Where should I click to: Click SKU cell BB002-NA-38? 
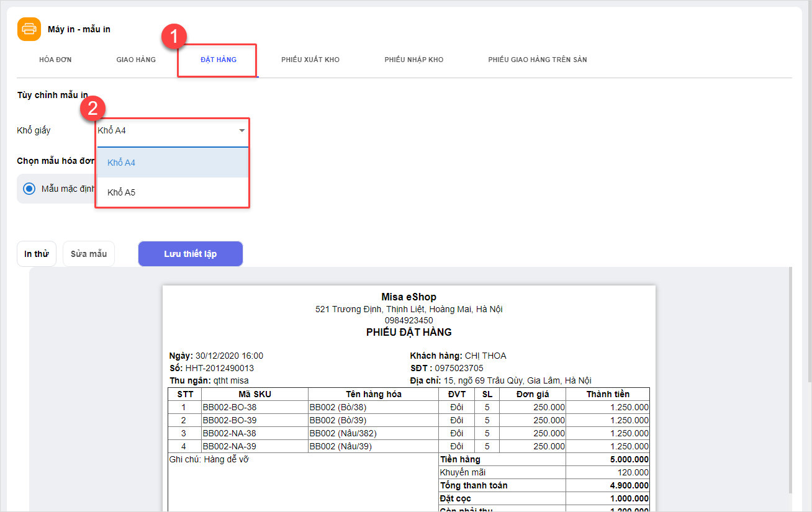pyautogui.click(x=230, y=433)
